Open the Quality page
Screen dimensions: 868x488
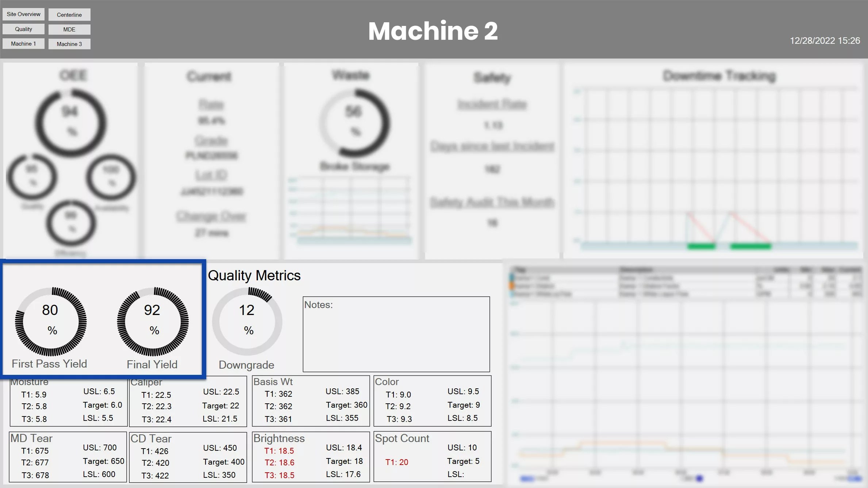23,29
